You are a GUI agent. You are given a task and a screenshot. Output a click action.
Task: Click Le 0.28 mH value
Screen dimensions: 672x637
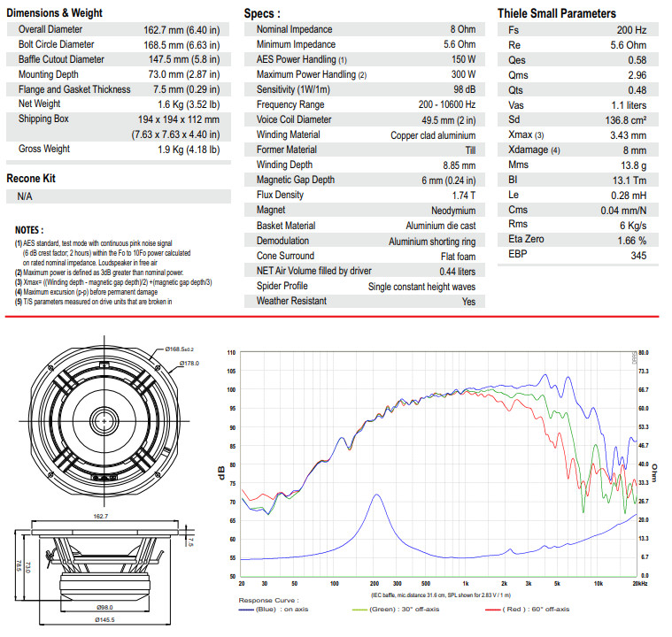[x=629, y=196]
